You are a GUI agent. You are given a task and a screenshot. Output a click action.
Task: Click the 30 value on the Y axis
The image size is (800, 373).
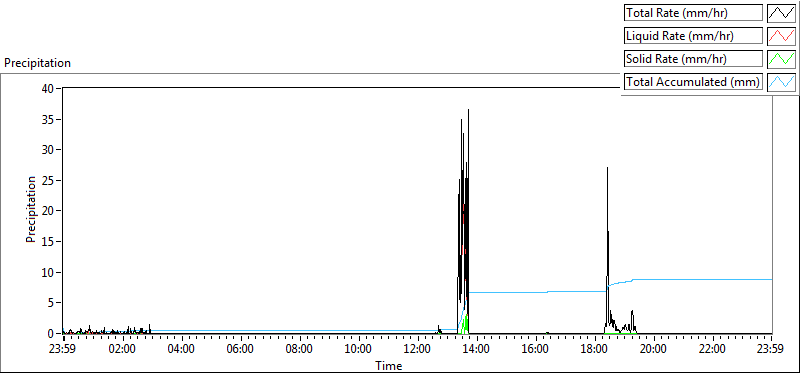[x=48, y=150]
